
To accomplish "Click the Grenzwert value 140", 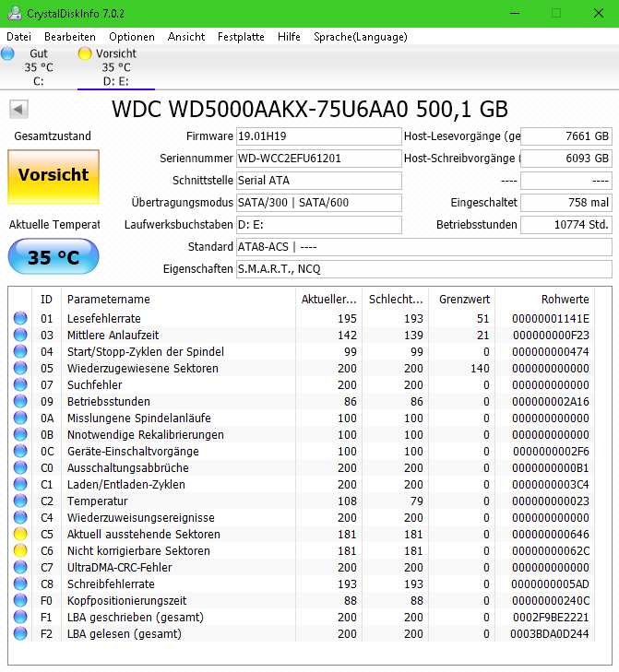I will (x=480, y=369).
